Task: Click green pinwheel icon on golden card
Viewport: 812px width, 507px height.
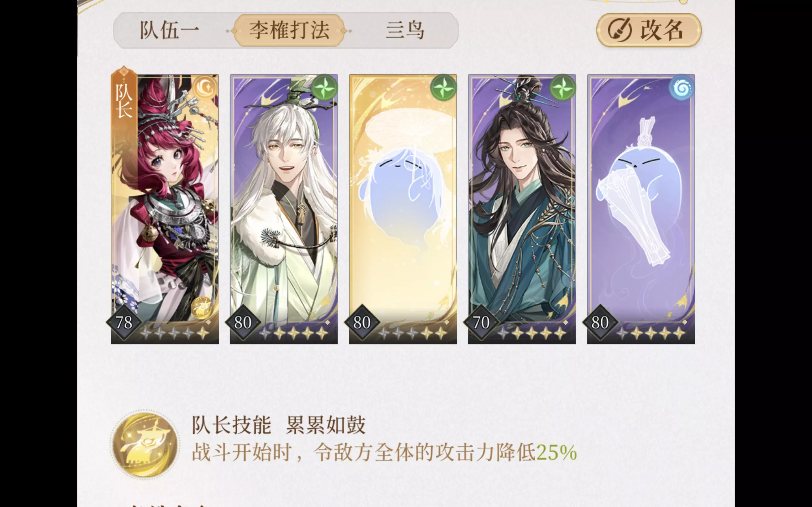Action: pos(443,88)
